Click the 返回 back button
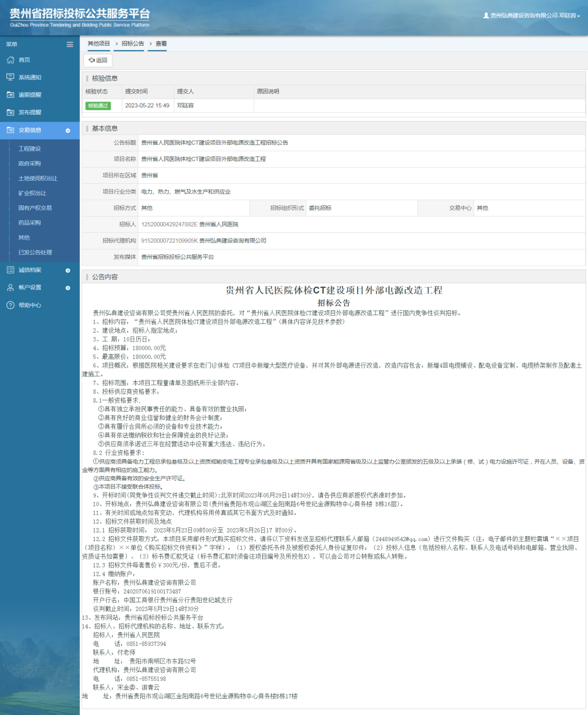This screenshot has height=715, width=588. coord(98,61)
